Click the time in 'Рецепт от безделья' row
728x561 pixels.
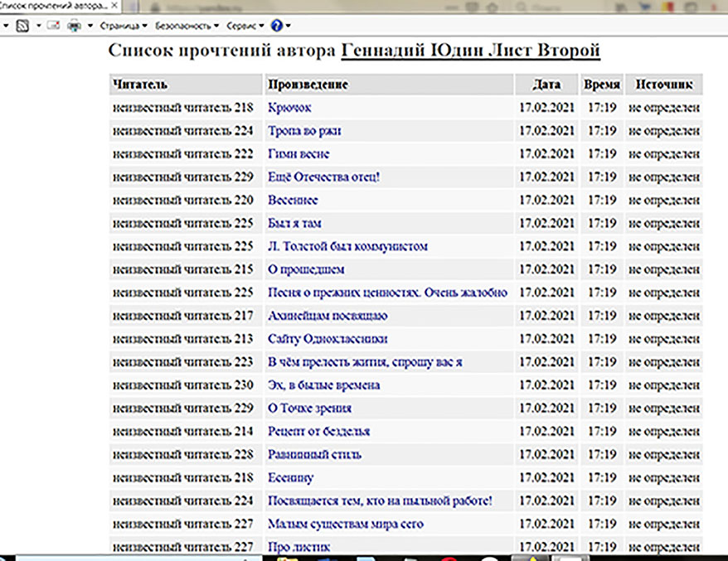(x=602, y=432)
